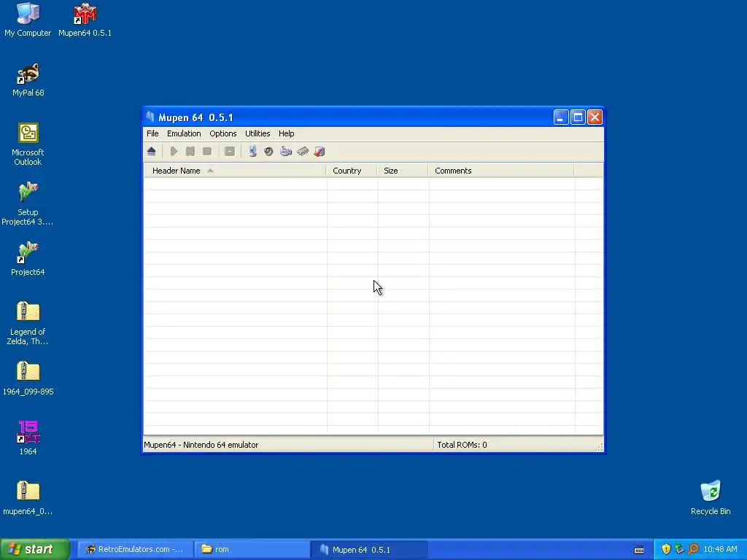This screenshot has height=560, width=747.
Task: Maximize the Mupen 64 window
Action: (x=578, y=117)
